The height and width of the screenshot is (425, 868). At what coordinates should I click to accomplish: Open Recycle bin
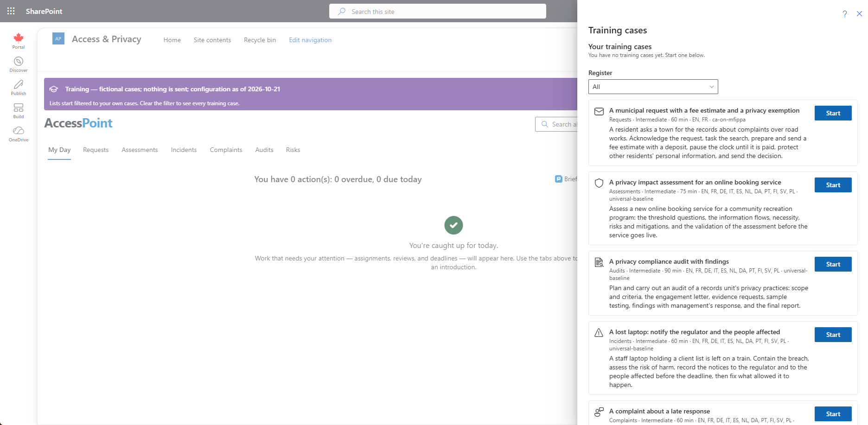pyautogui.click(x=260, y=40)
